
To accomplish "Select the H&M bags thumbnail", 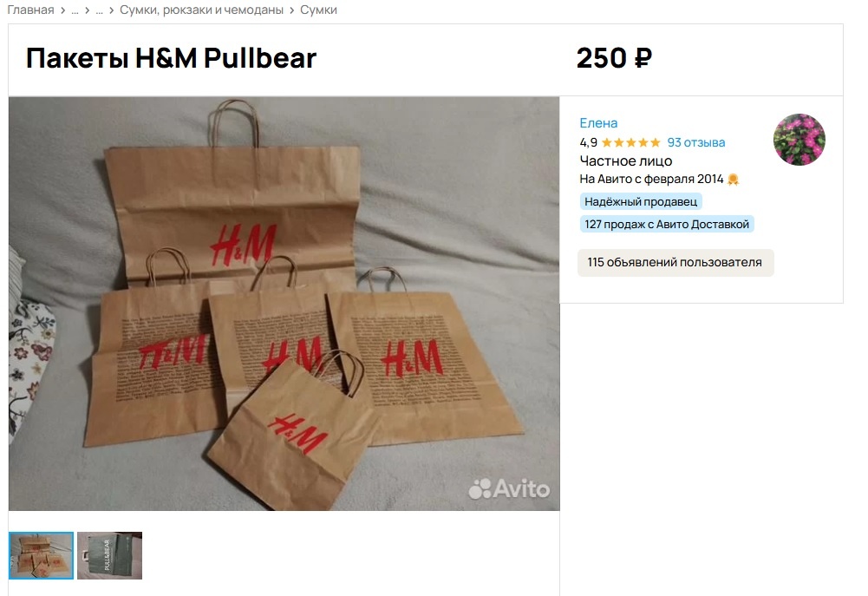I will [41, 555].
